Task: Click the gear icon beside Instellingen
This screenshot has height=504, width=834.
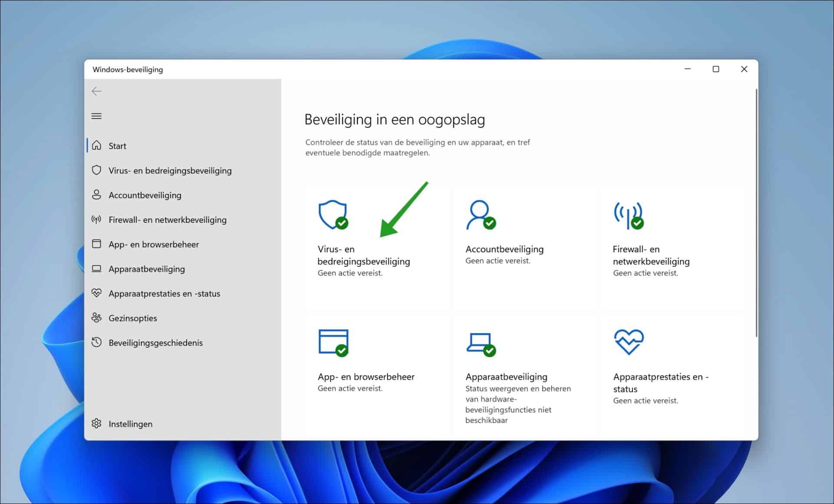Action: tap(96, 424)
